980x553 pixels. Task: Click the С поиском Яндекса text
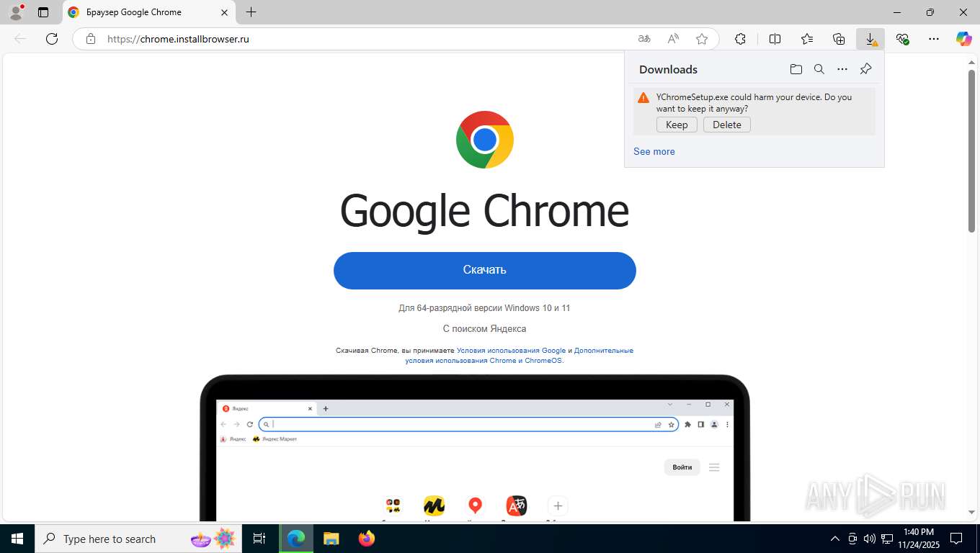tap(484, 328)
